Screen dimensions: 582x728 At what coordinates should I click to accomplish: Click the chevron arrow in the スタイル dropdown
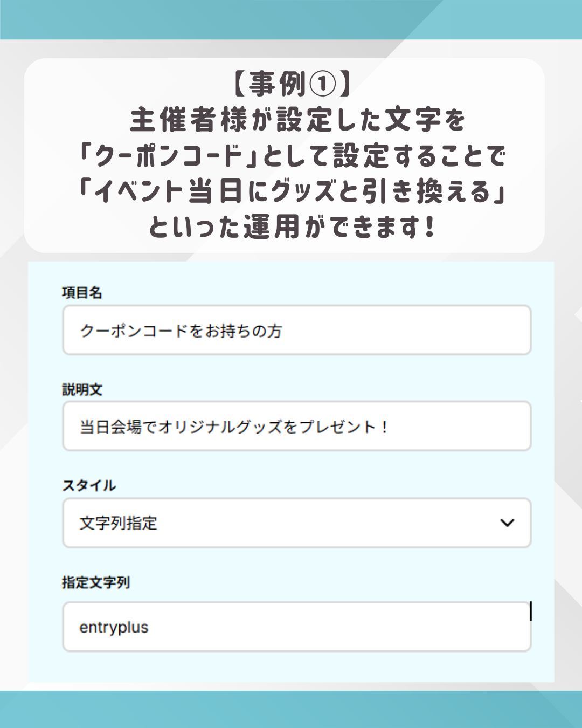[507, 523]
